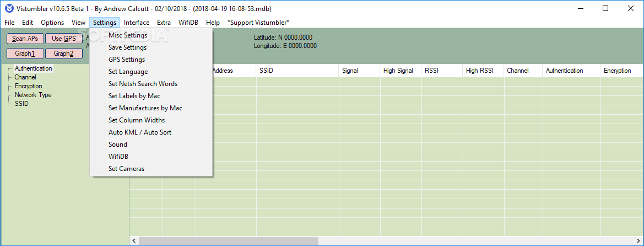Open the Edit menu
Image resolution: width=644 pixels, height=246 pixels.
[x=28, y=23]
